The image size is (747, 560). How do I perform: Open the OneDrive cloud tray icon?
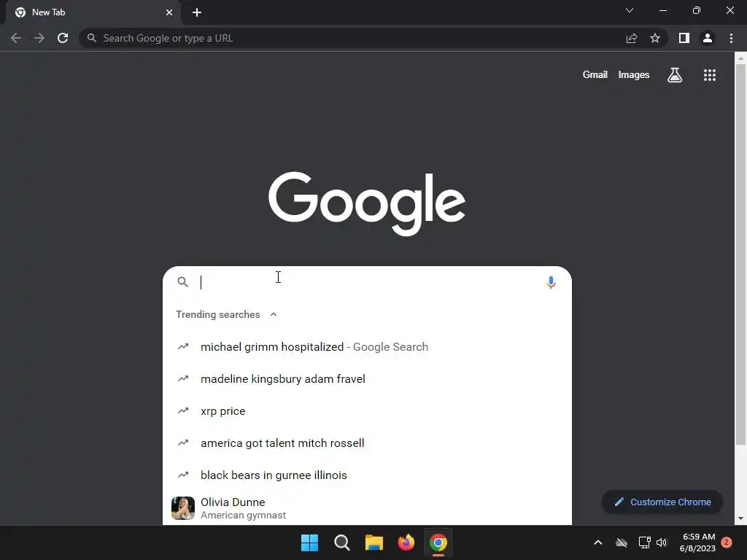click(622, 542)
